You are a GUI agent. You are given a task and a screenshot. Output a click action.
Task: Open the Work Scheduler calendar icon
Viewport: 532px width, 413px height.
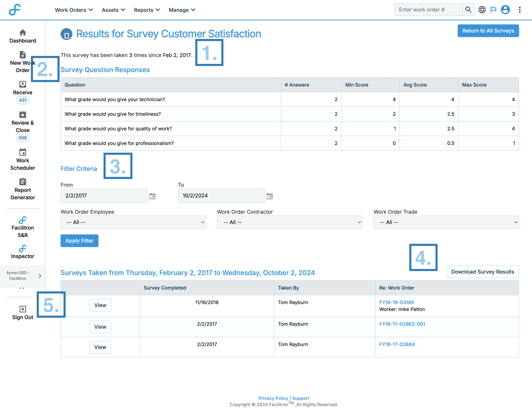pyautogui.click(x=23, y=152)
